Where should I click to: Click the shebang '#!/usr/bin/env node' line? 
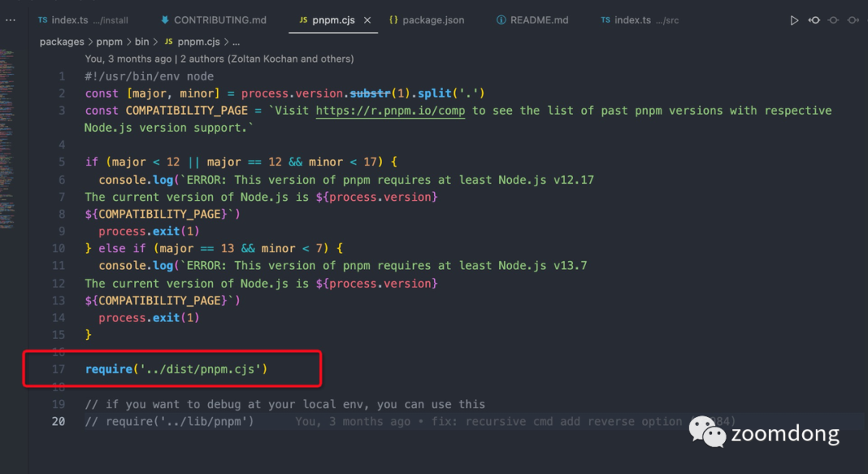point(149,76)
